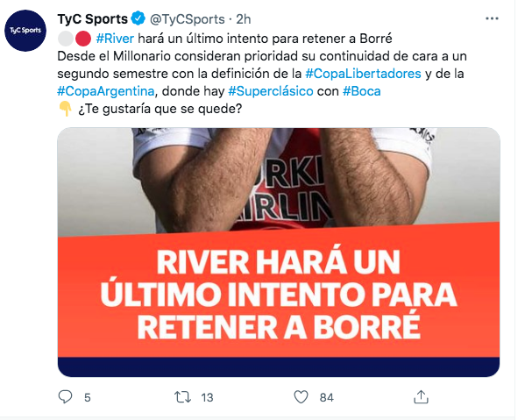This screenshot has width=532, height=420.
Task: Open the #CopaArgentina hashtag
Action: pos(106,91)
